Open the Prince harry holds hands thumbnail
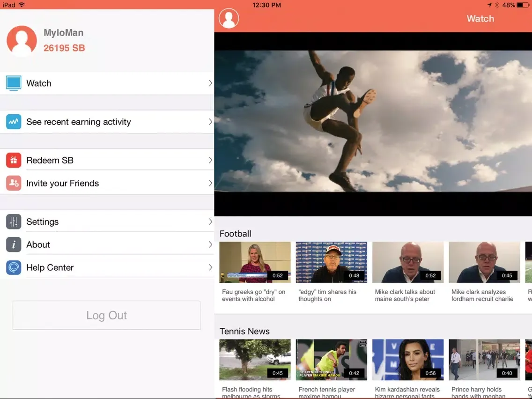Image resolution: width=532 pixels, height=399 pixels. pyautogui.click(x=485, y=360)
